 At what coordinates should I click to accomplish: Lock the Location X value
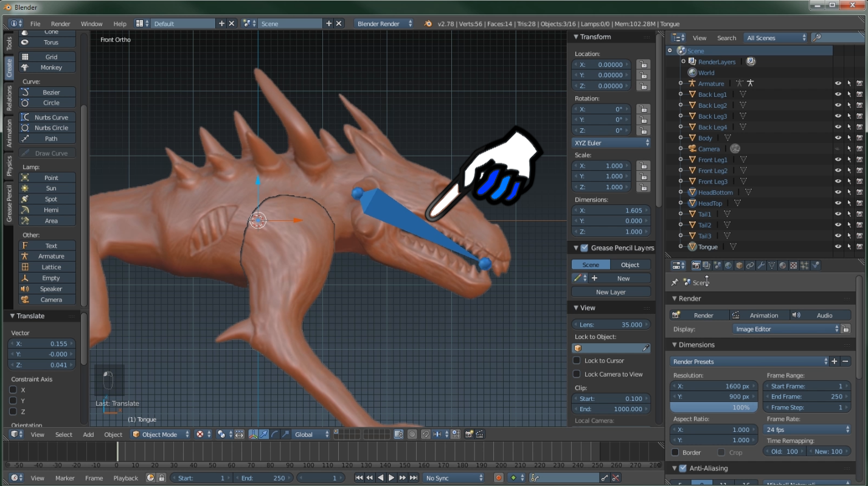[643, 64]
